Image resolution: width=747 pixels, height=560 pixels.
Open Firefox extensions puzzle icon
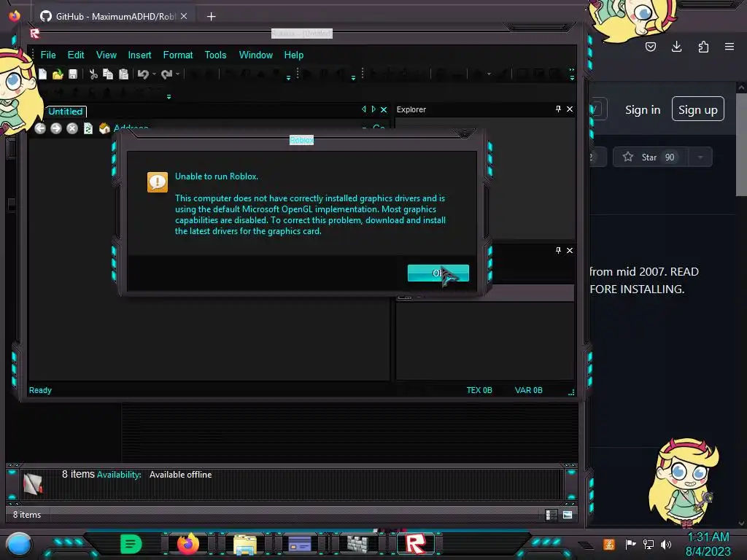[703, 47]
